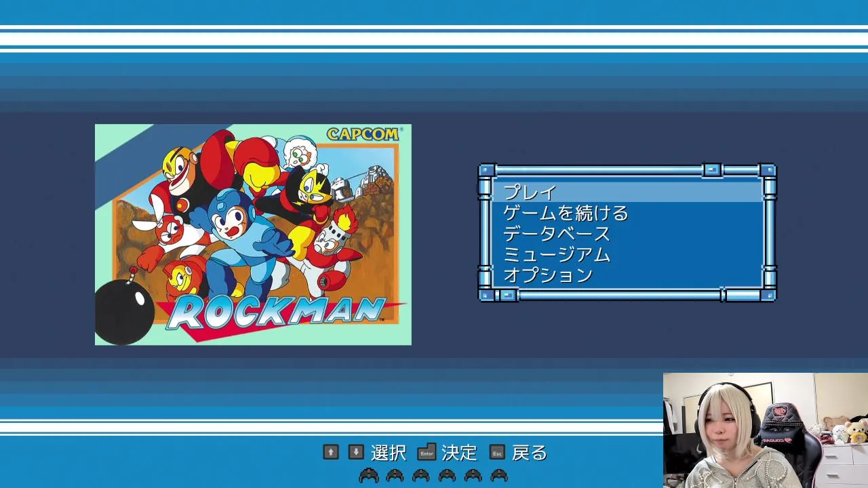Screen dimensions: 868x488
Task: Click the ROCKMAN box art image
Action: [x=253, y=235]
